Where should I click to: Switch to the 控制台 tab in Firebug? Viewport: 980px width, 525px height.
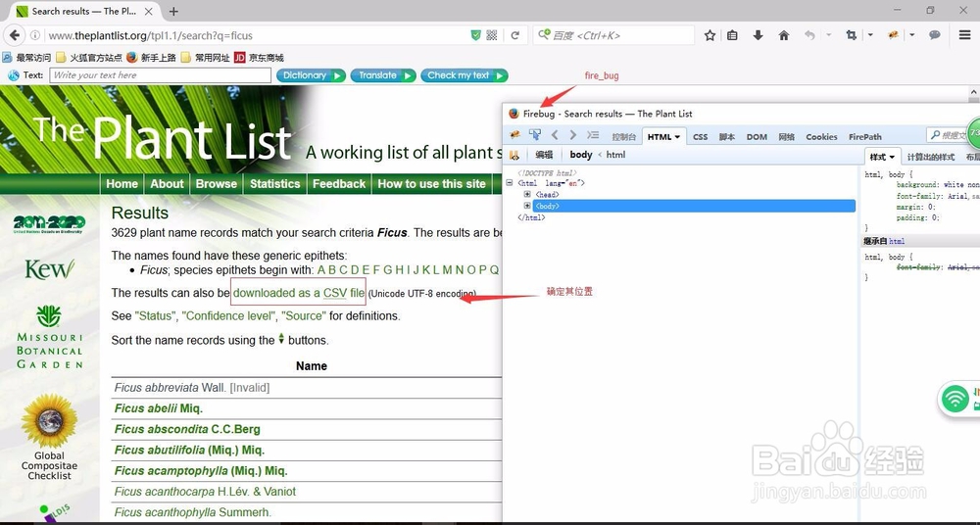coord(623,137)
